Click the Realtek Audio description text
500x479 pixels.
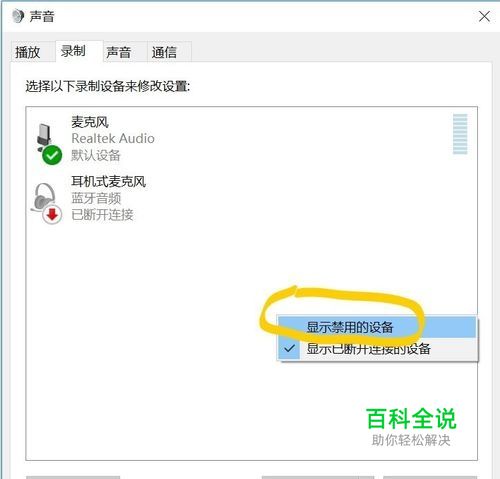click(113, 138)
